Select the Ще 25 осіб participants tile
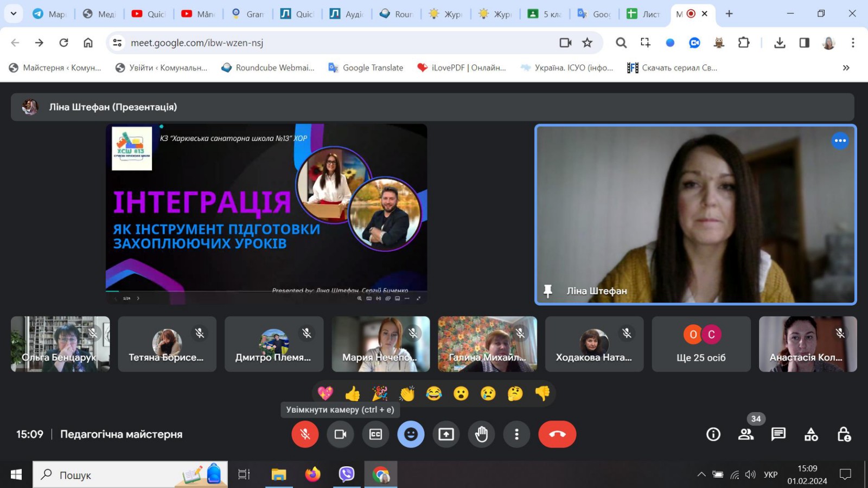This screenshot has width=868, height=488. [701, 344]
